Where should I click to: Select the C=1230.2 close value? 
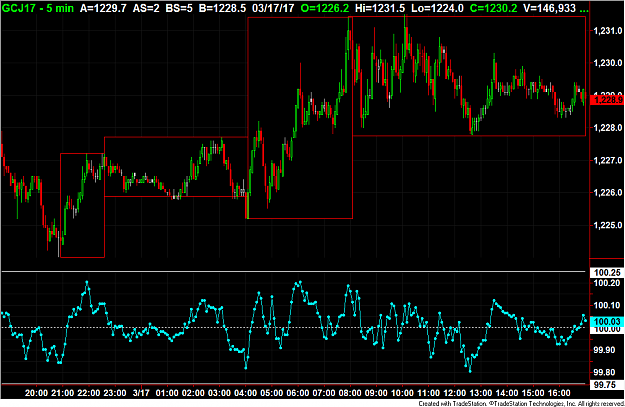[x=493, y=8]
